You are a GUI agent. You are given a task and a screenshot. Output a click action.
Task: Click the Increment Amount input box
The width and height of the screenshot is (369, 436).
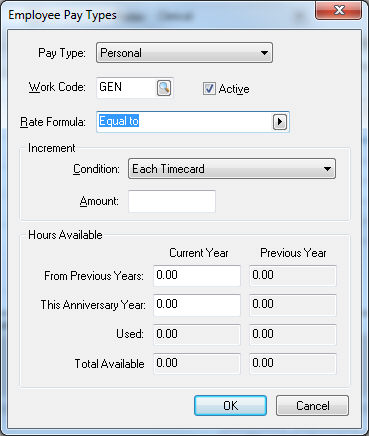click(172, 201)
